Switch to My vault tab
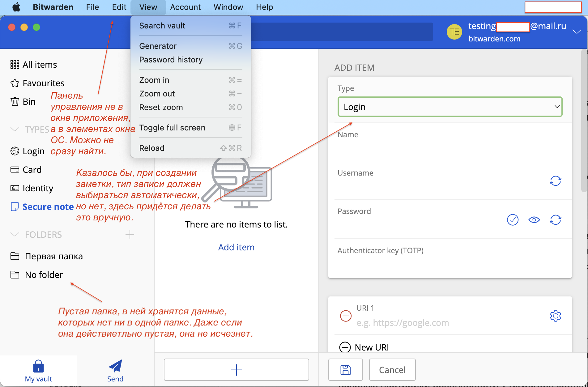 (38, 371)
